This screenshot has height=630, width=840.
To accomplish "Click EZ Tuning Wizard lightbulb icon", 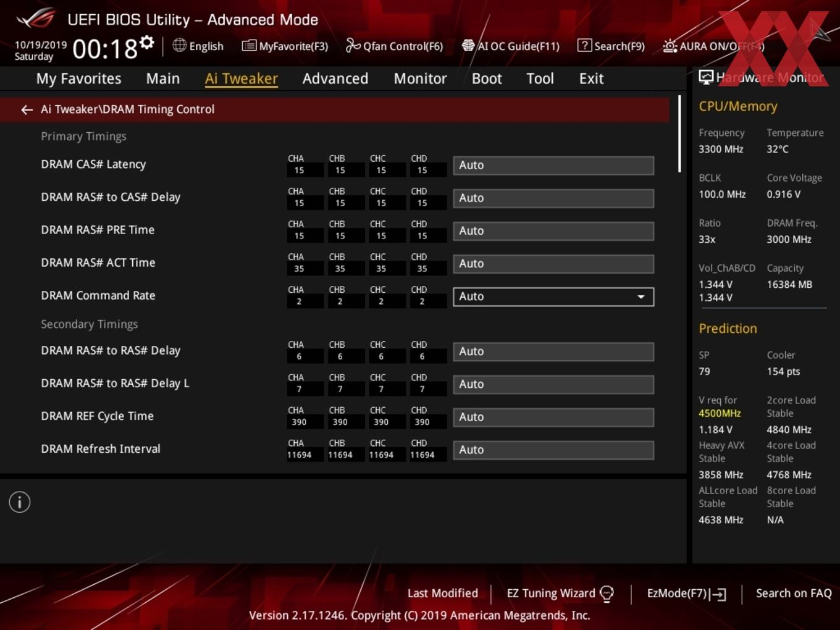I will [x=607, y=594].
